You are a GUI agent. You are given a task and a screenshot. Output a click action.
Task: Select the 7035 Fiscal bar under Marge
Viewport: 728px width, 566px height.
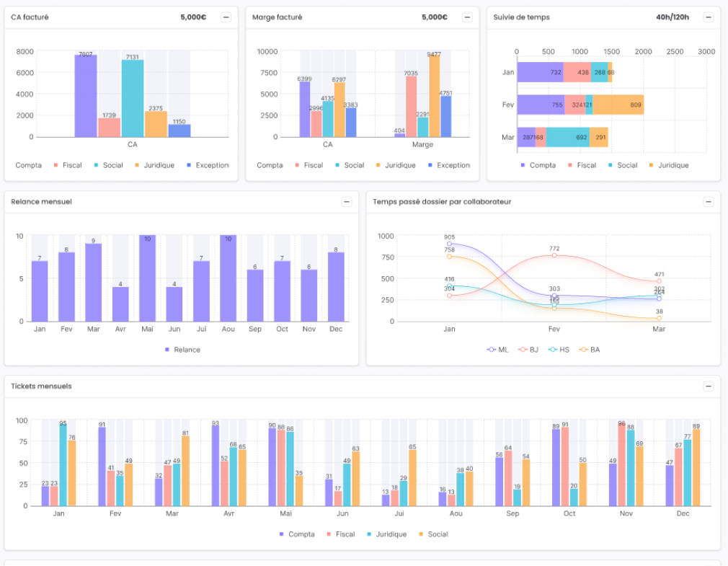click(x=411, y=107)
